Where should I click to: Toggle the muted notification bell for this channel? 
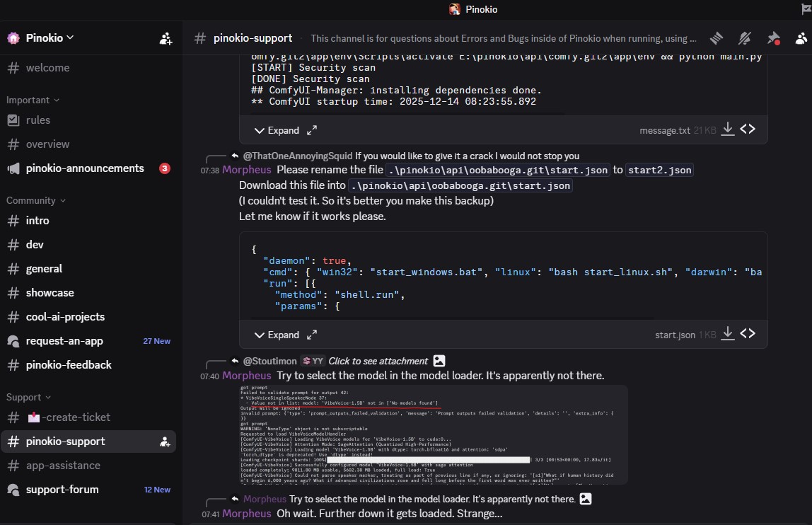pyautogui.click(x=745, y=38)
